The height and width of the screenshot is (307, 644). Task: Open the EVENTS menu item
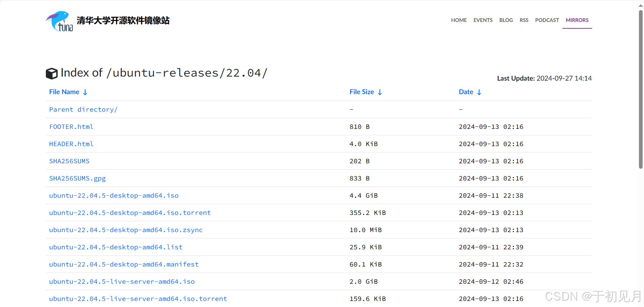483,20
